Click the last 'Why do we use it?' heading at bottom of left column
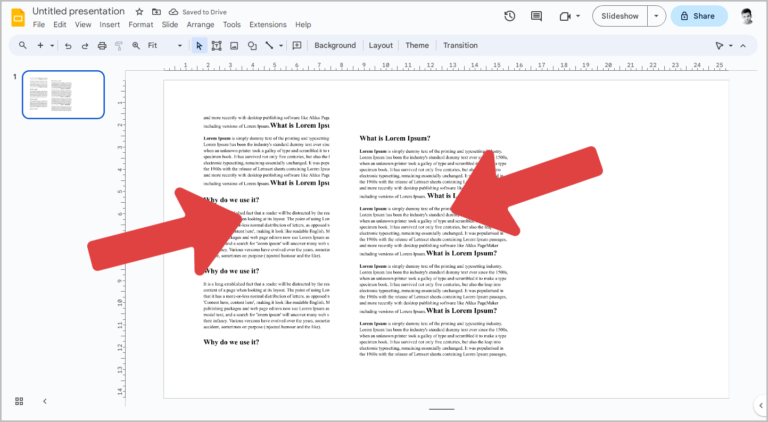 pyautogui.click(x=231, y=342)
